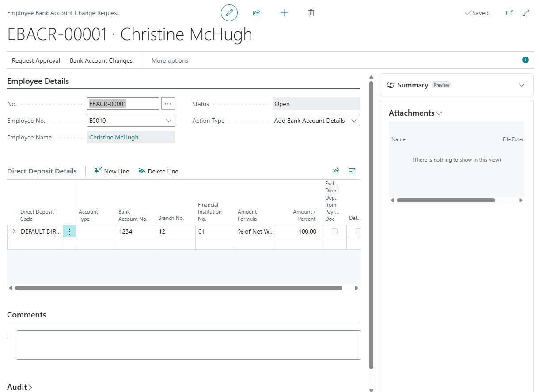The height and width of the screenshot is (392, 539).
Task: Click the pencil edit icon
Action: pos(229,13)
